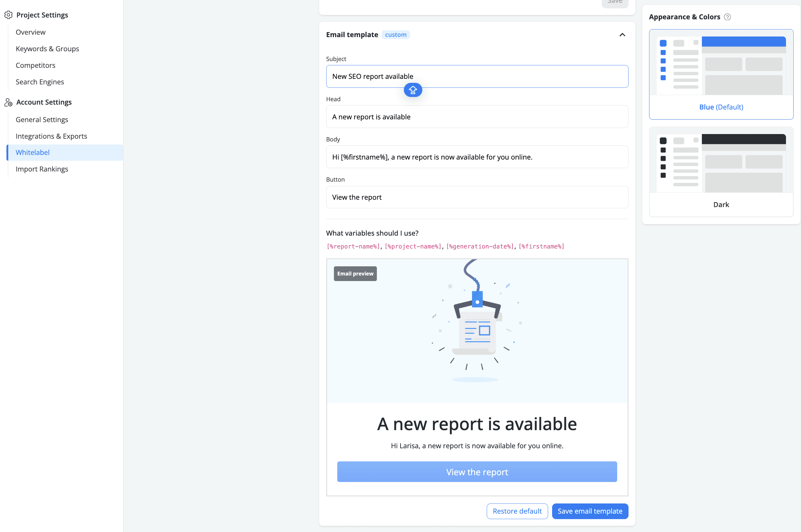The height and width of the screenshot is (532, 801).
Task: Click the Email template section title
Action: click(x=352, y=35)
